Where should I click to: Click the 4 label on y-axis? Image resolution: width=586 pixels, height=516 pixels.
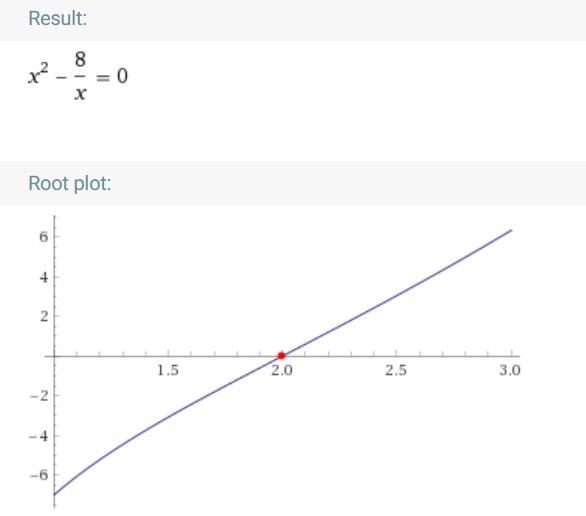44,278
